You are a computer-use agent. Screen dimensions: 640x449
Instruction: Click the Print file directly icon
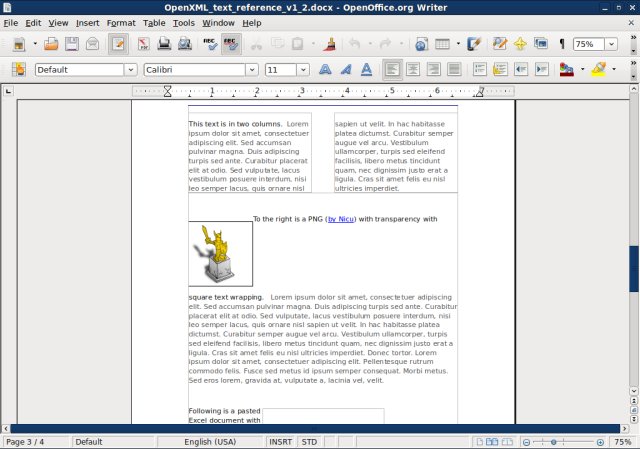(164, 44)
